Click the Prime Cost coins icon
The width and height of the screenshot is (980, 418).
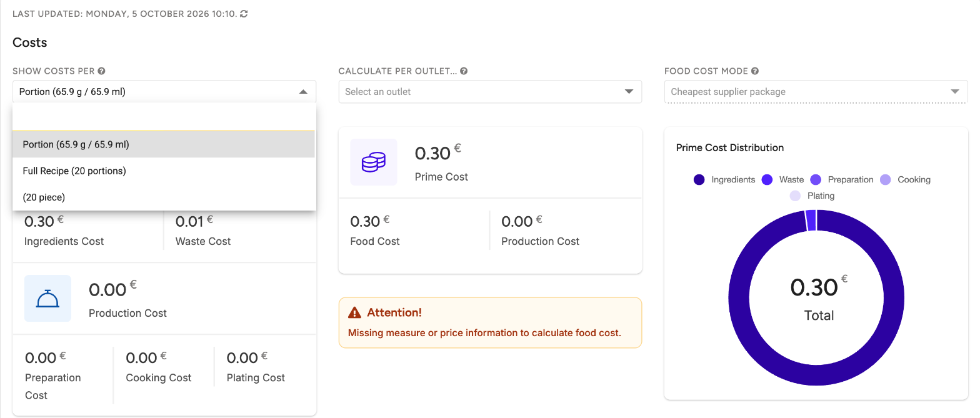click(374, 162)
